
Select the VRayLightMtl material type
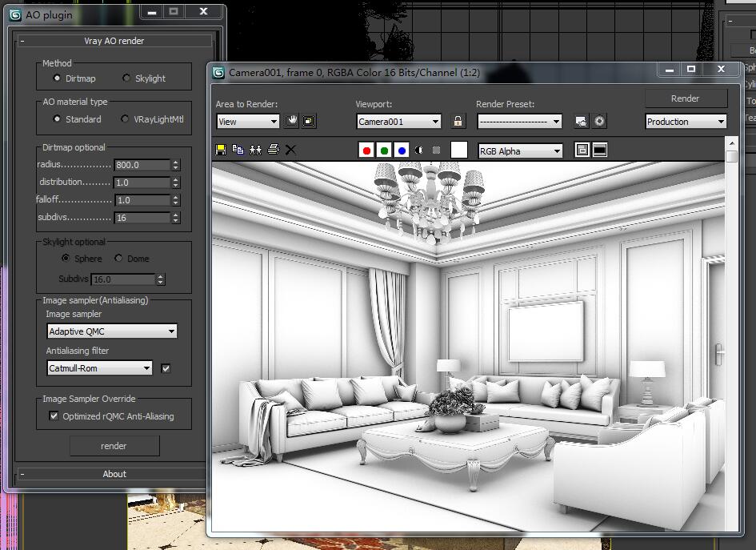[125, 118]
